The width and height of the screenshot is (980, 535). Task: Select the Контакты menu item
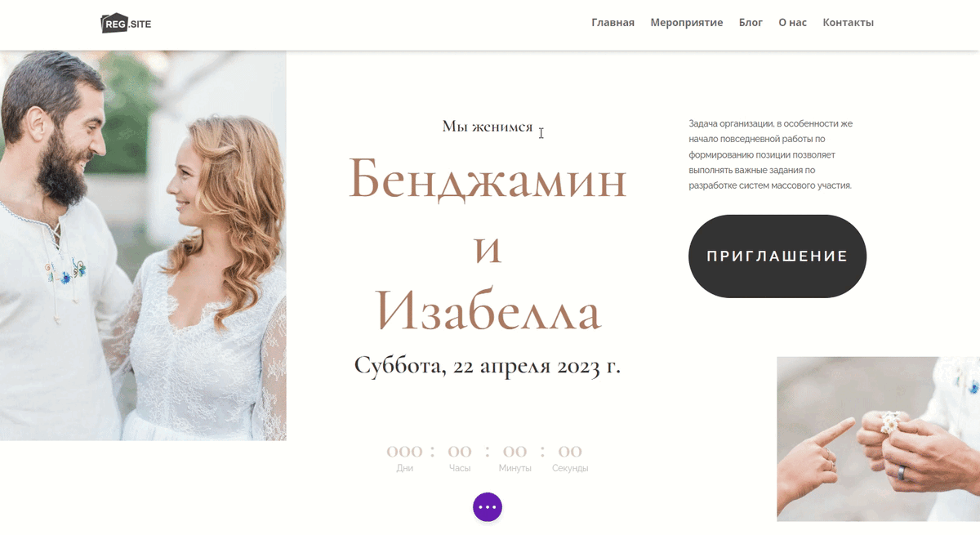click(848, 23)
